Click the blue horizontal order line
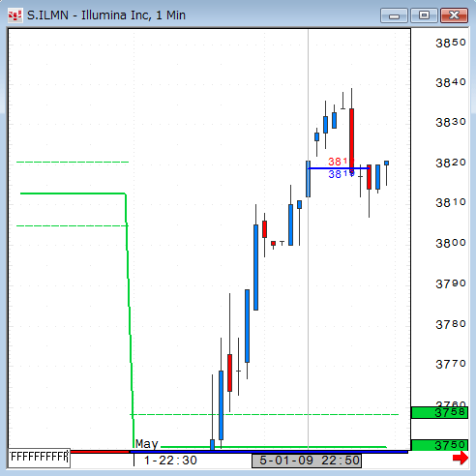The width and height of the screenshot is (476, 476). tap(339, 168)
